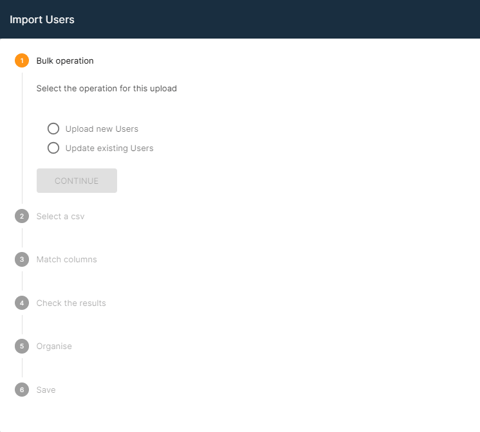Choose the Update existing Users label text
This screenshot has height=432, width=480.
[x=109, y=148]
